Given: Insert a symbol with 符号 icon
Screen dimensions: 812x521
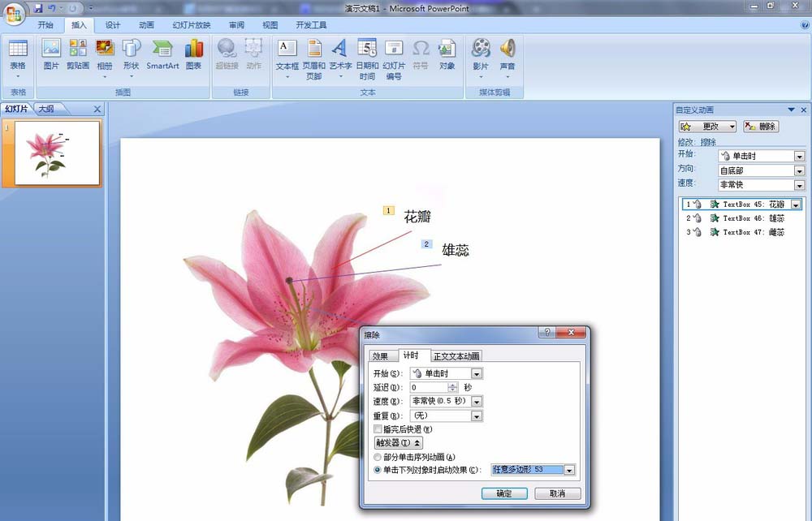Looking at the screenshot, I should point(421,54).
